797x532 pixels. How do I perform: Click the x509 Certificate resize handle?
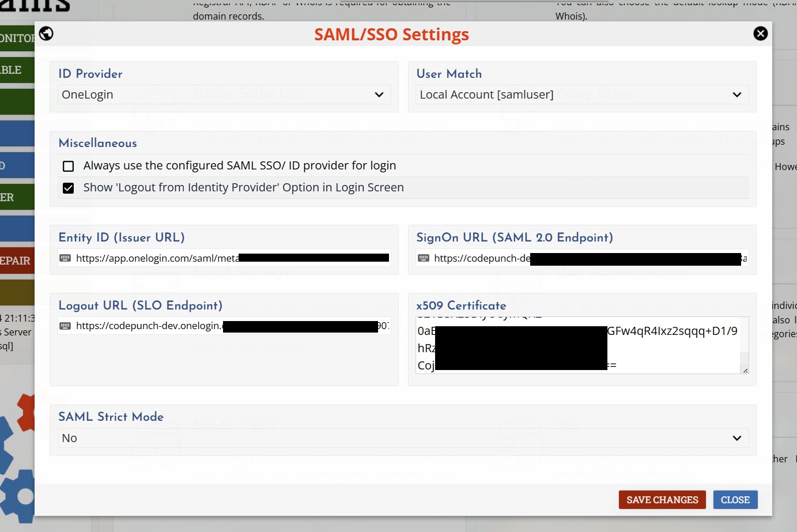[x=745, y=370]
